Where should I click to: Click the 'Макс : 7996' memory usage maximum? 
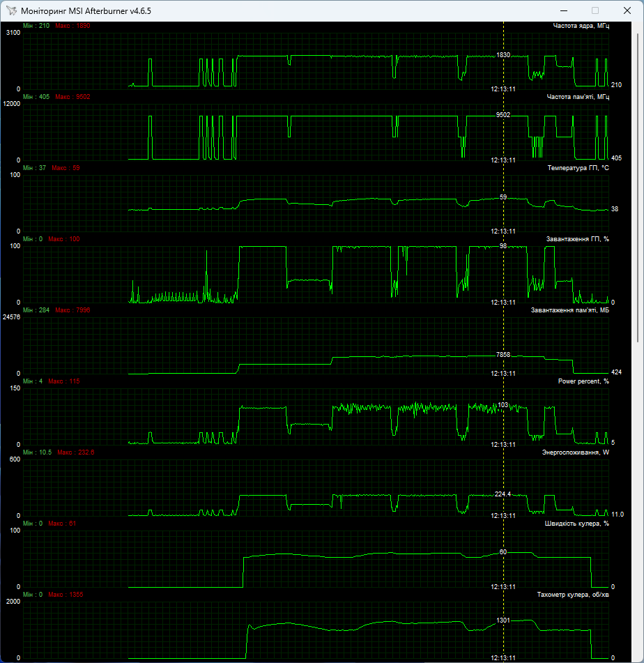[72, 310]
